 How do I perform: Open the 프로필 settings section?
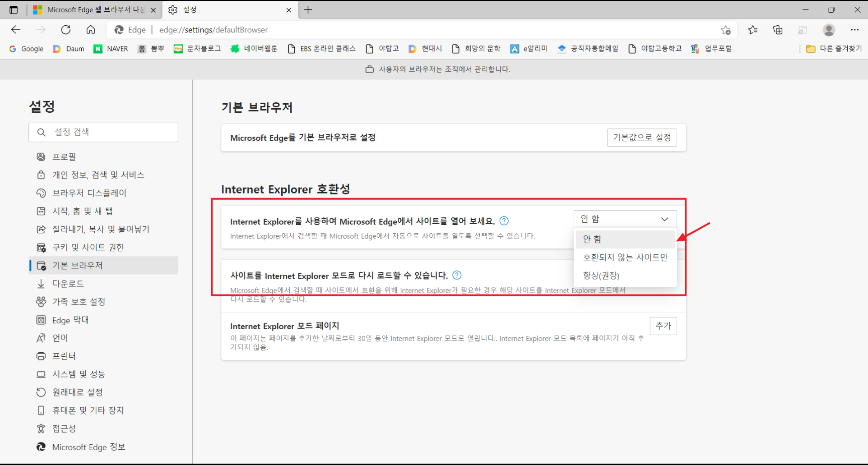pos(103,157)
